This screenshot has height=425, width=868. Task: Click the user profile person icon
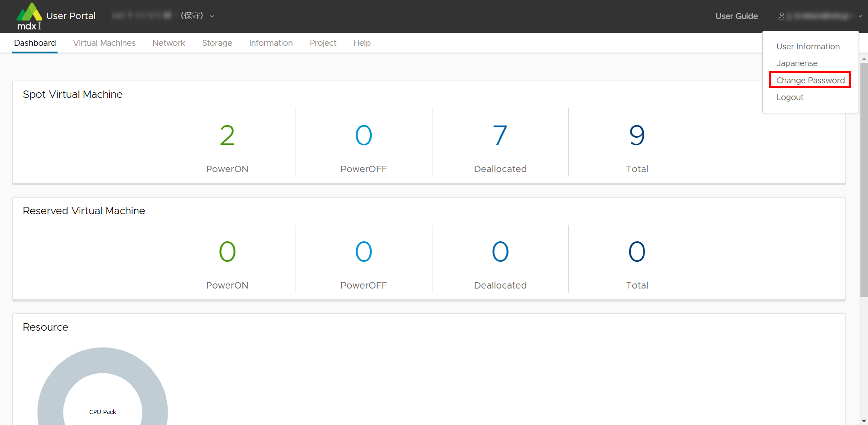781,16
